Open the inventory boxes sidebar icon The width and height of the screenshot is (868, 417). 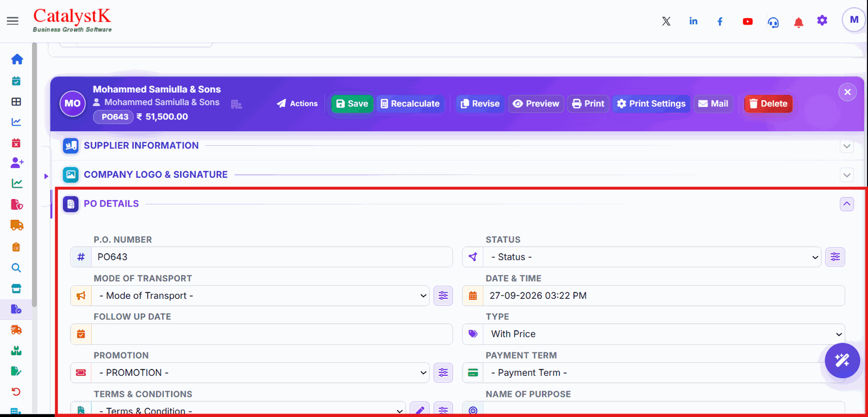[x=16, y=351]
